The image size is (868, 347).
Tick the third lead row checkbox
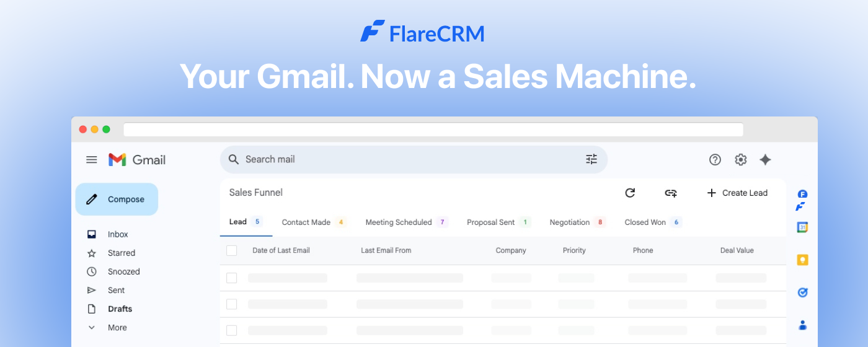click(232, 330)
